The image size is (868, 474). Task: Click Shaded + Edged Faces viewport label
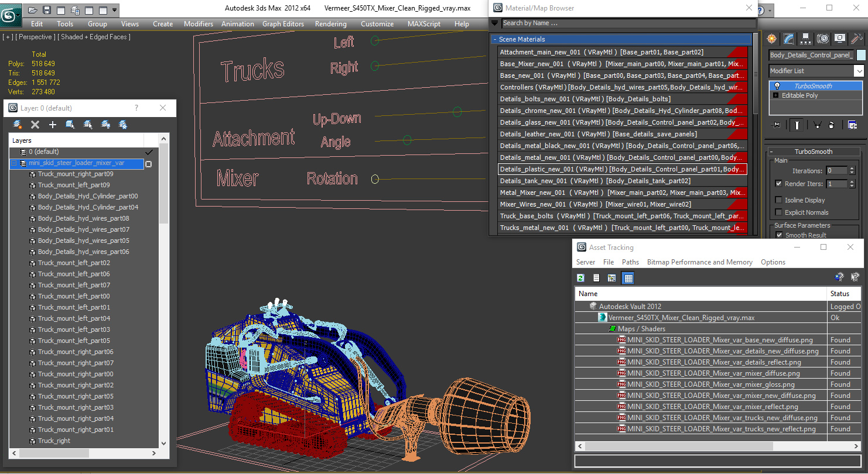94,37
